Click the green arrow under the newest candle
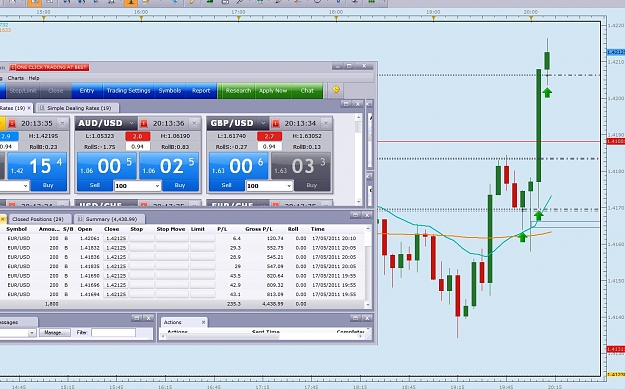Screen dimensions: 625x389 [547, 93]
